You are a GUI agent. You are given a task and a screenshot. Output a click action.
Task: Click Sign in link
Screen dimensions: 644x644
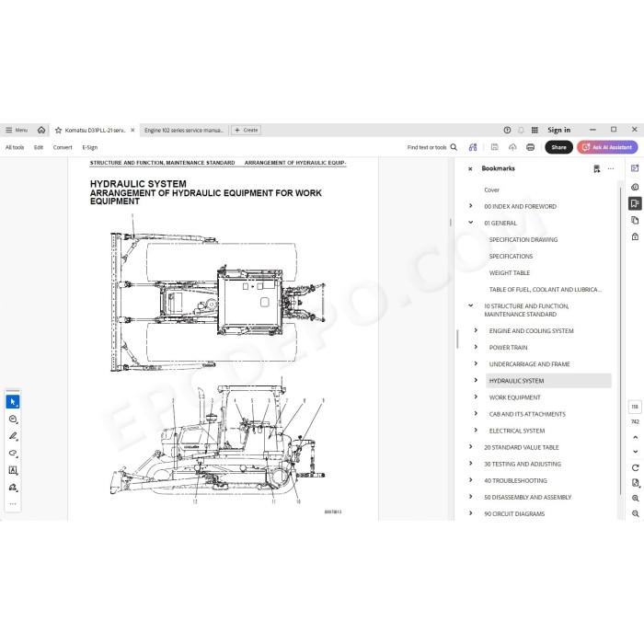click(x=558, y=131)
